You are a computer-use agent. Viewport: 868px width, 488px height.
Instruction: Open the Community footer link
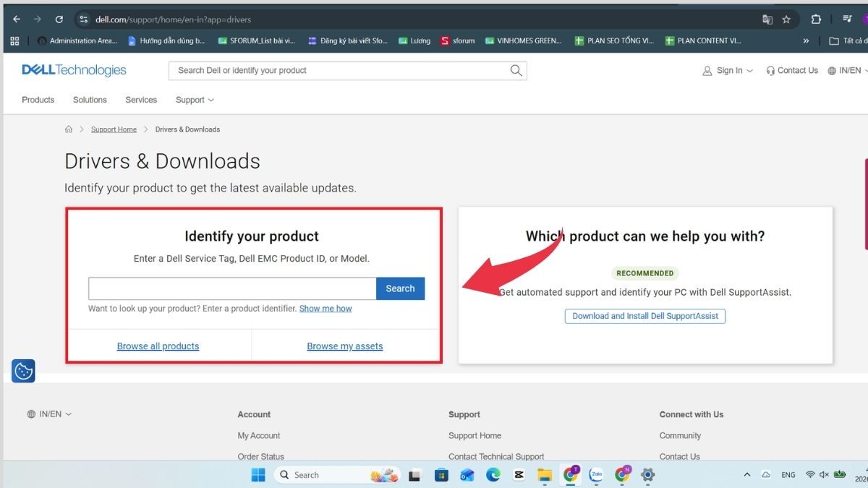click(680, 435)
